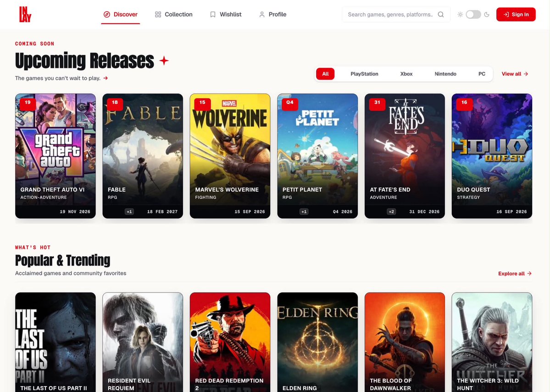
Task: Toggle the light/dark theme switch
Action: pos(473,14)
